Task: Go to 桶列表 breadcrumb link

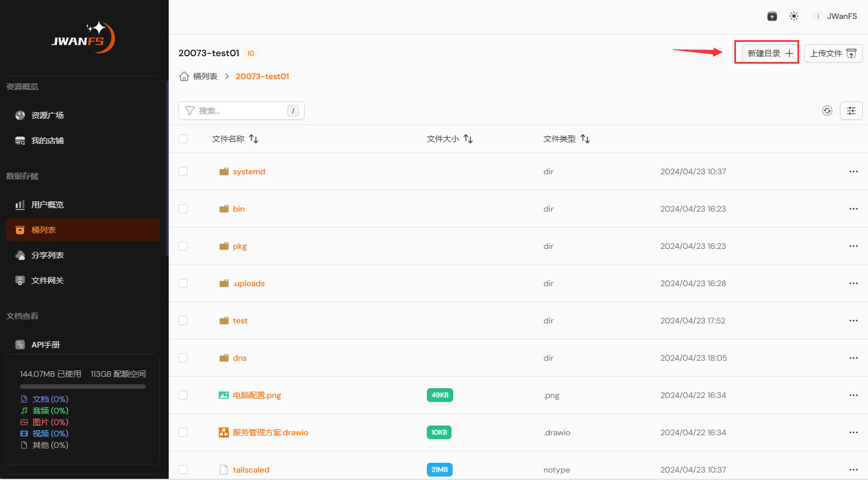Action: click(x=205, y=76)
